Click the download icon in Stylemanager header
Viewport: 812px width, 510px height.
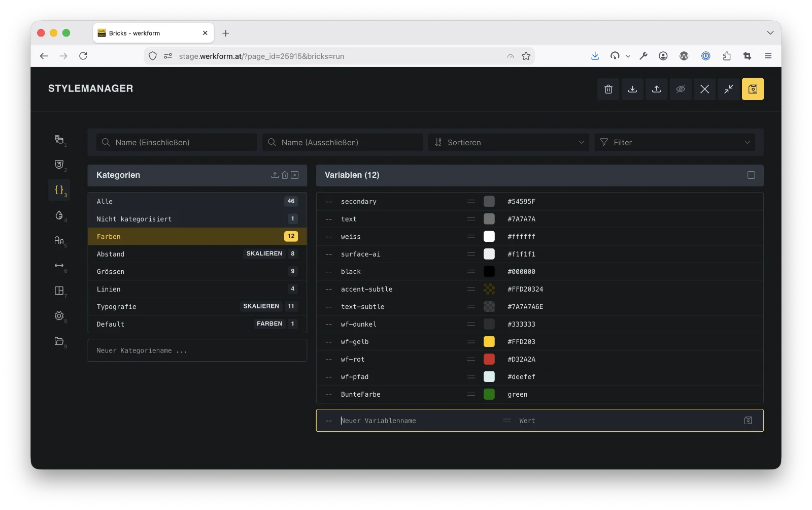click(632, 89)
